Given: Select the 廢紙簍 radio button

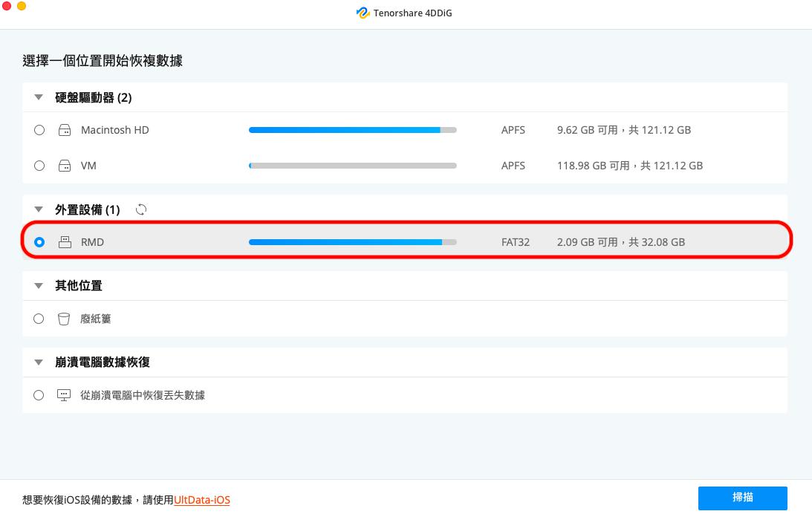Looking at the screenshot, I should tap(39, 319).
